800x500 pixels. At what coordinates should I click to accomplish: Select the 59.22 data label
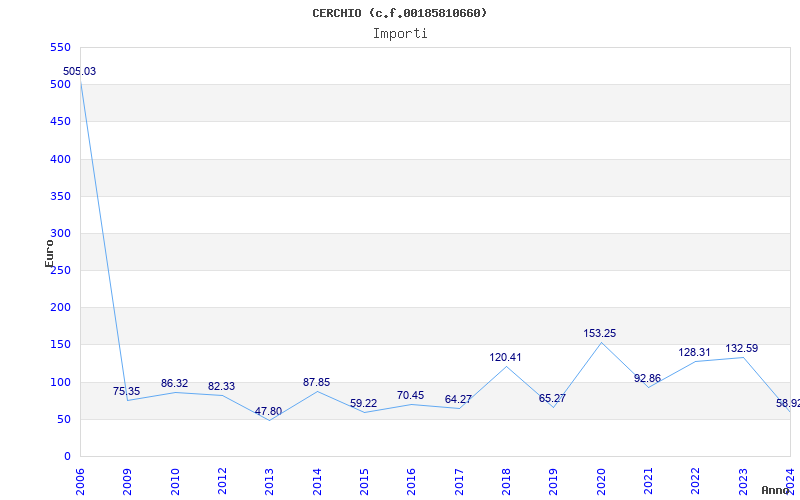coord(363,403)
